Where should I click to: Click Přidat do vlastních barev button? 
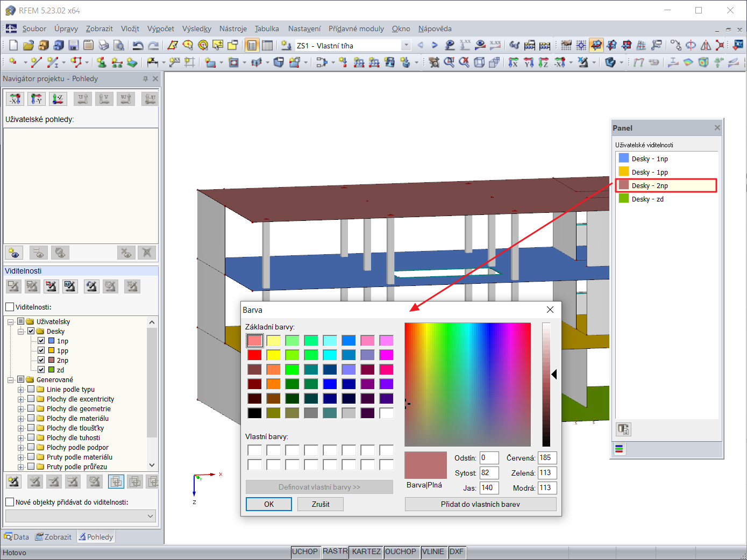coord(480,504)
